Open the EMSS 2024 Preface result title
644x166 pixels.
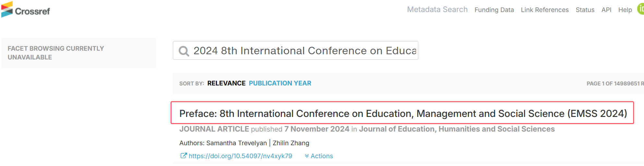pyautogui.click(x=403, y=113)
